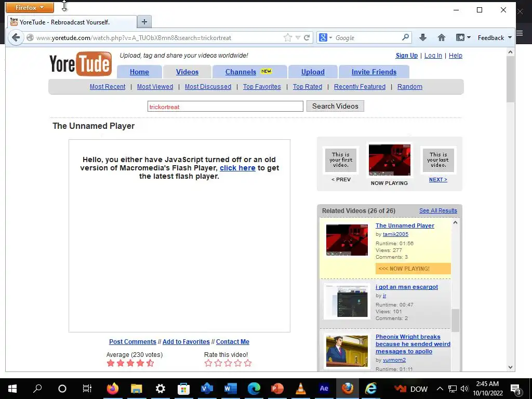Viewport: 532px width, 399px height.
Task: Click the Now Playing thumbnail
Action: 390,160
